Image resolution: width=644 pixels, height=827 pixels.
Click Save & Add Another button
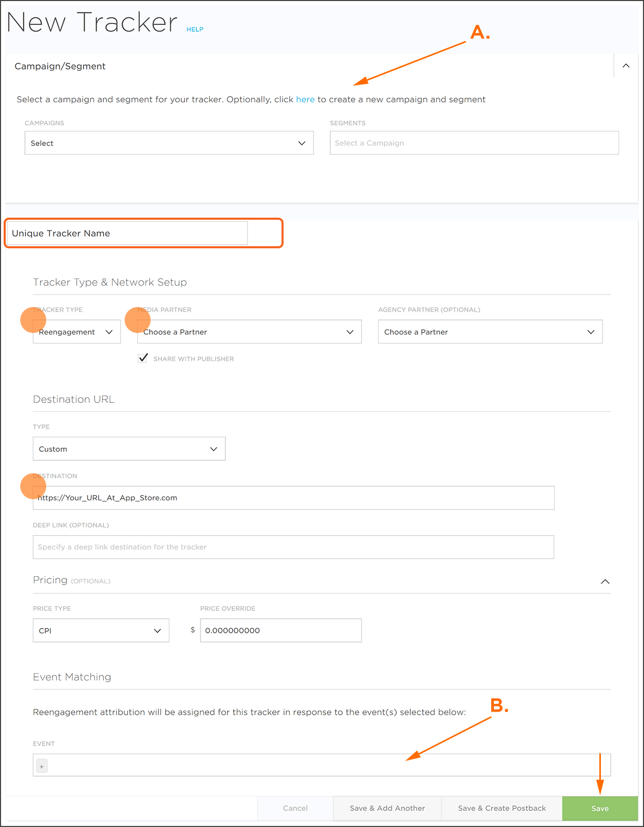coord(387,808)
